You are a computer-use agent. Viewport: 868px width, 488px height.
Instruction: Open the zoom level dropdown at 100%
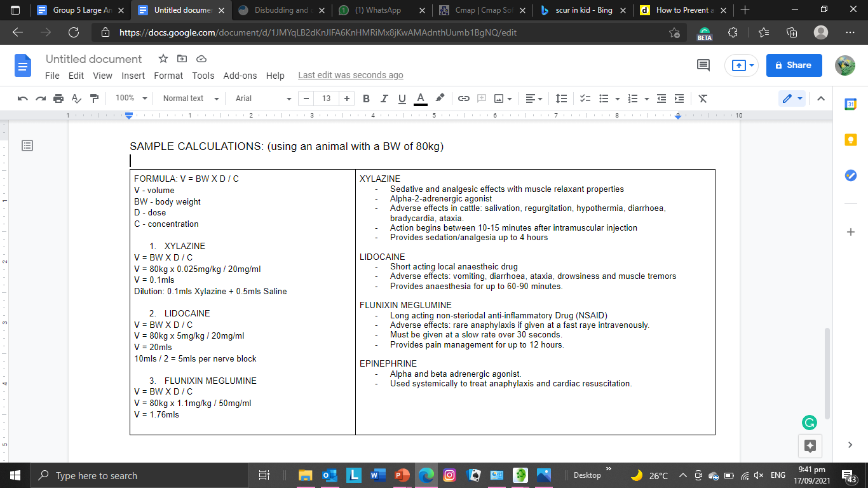(x=131, y=98)
